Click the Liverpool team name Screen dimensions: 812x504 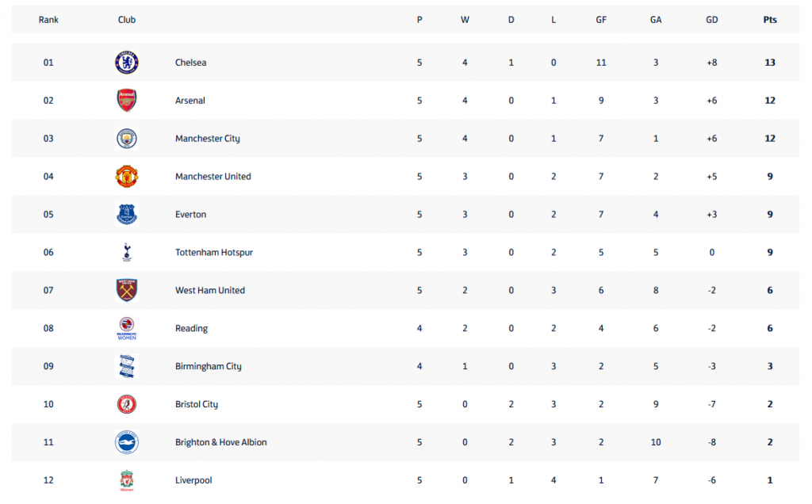tap(193, 480)
